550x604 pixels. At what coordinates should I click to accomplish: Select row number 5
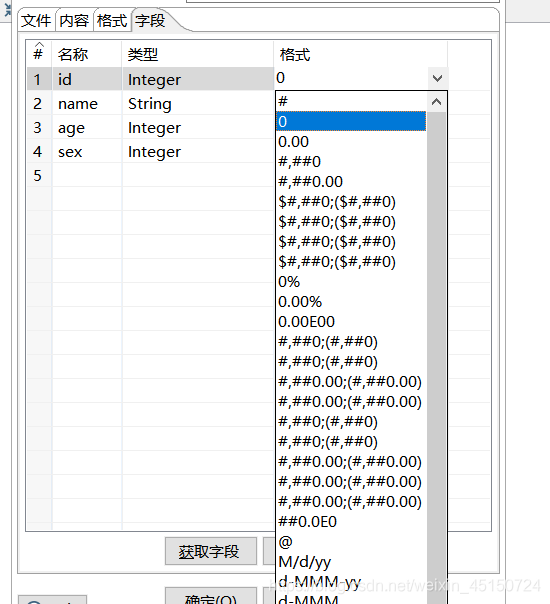click(38, 176)
